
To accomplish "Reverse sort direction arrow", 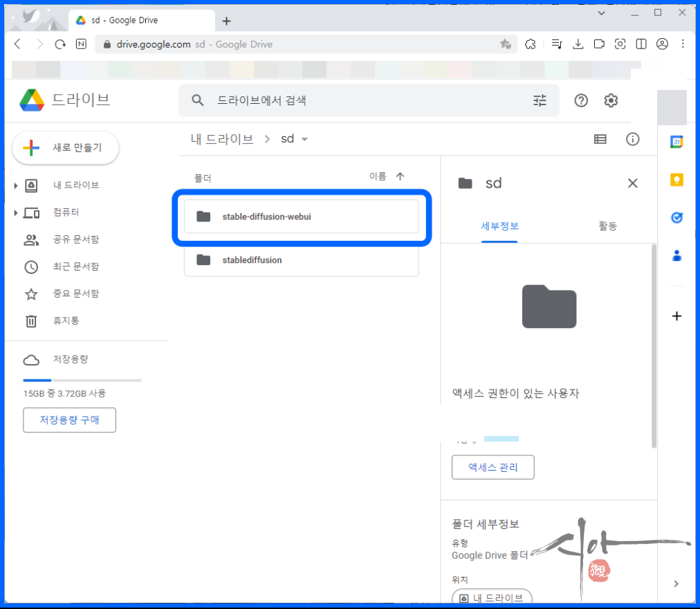I will pyautogui.click(x=400, y=176).
